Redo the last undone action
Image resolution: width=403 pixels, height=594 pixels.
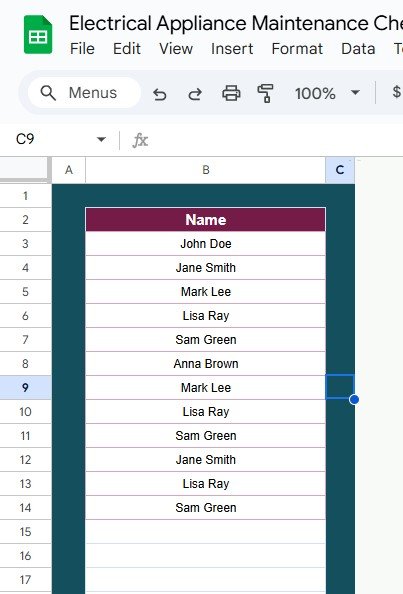click(x=195, y=94)
